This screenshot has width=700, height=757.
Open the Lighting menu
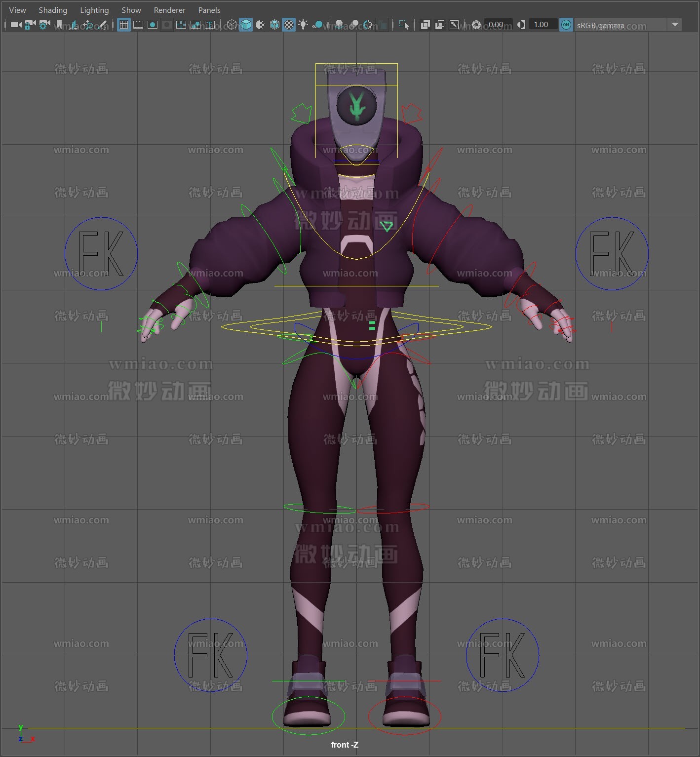(94, 10)
